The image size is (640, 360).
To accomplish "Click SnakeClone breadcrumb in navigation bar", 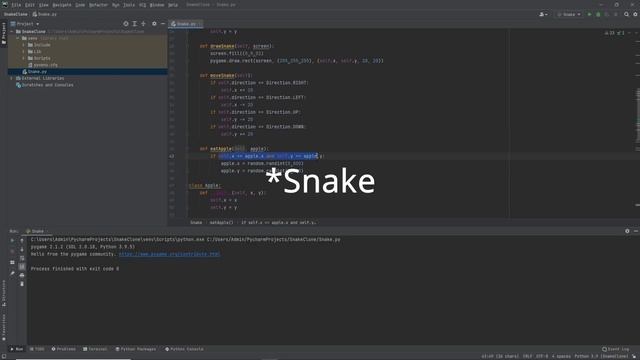I will [16, 14].
